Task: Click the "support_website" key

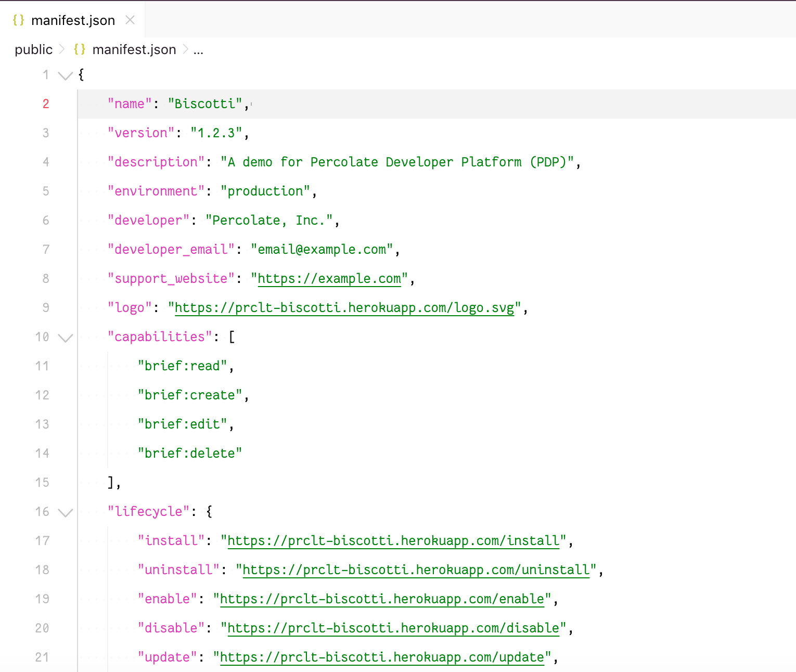Action: coord(171,279)
